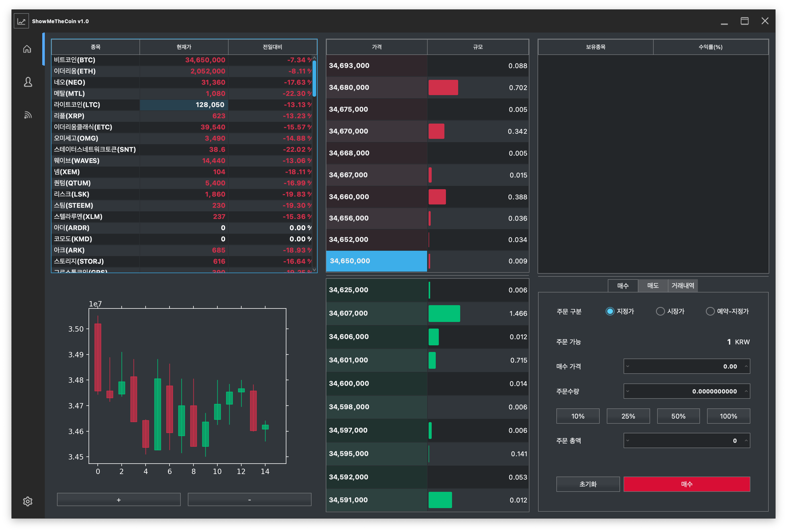This screenshot has width=787, height=532.
Task: Select the 시장가 market order radio button
Action: [x=660, y=311]
